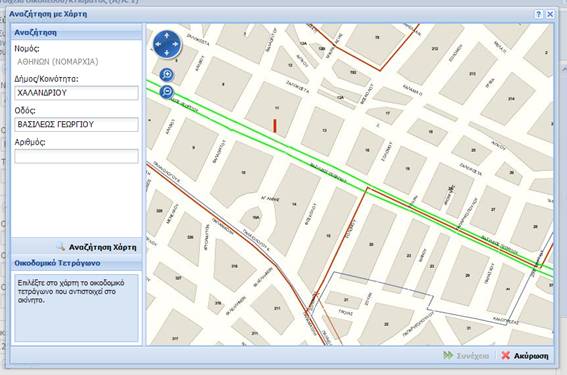Screen dimensions: 567x375
Task: Zoom in using the plus magnifier
Action: (x=167, y=75)
